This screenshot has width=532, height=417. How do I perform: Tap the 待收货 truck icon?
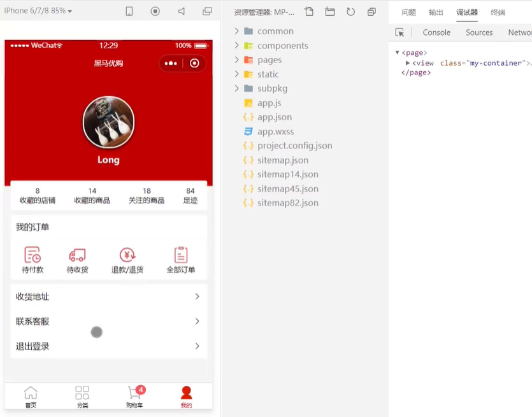(x=77, y=255)
